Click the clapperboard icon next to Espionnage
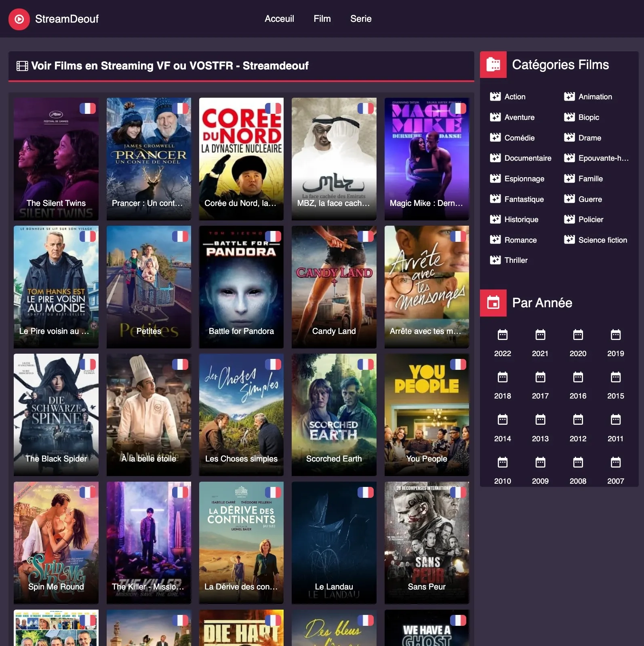This screenshot has width=644, height=646. [495, 178]
